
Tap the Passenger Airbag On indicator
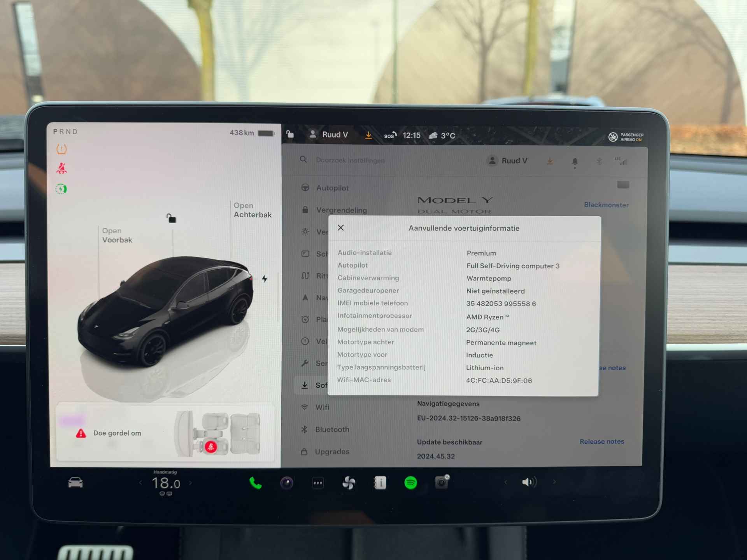(x=626, y=137)
